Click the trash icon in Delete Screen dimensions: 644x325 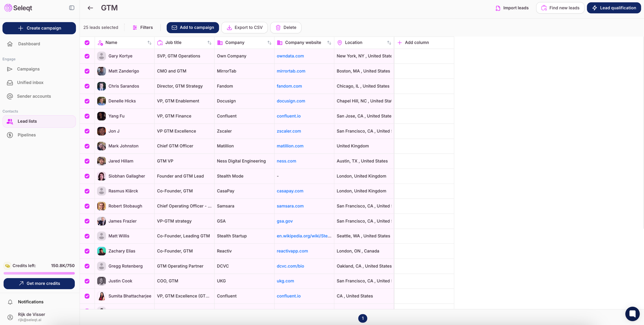278,28
